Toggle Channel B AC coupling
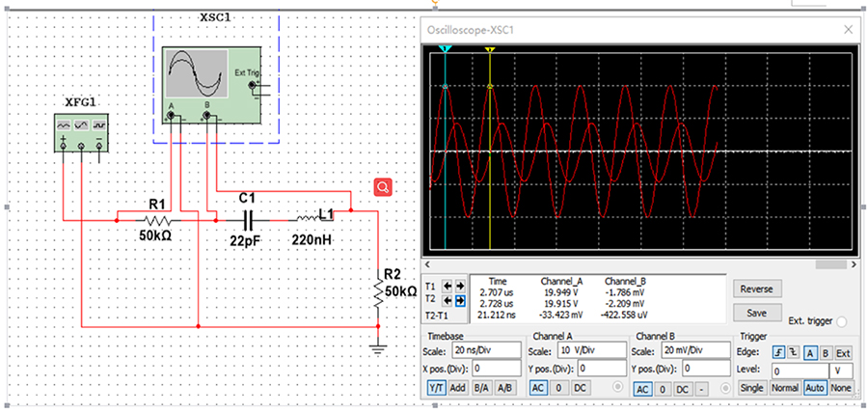Screen dimensions: 868x413 (x=642, y=389)
